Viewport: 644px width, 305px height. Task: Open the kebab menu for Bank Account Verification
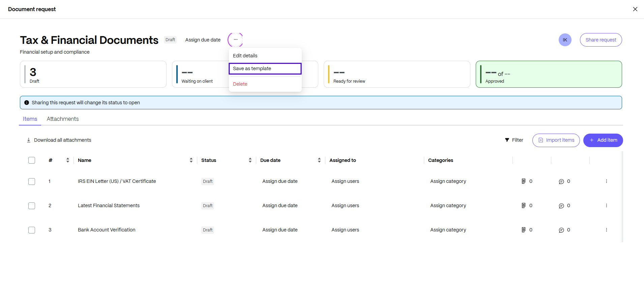click(x=607, y=230)
